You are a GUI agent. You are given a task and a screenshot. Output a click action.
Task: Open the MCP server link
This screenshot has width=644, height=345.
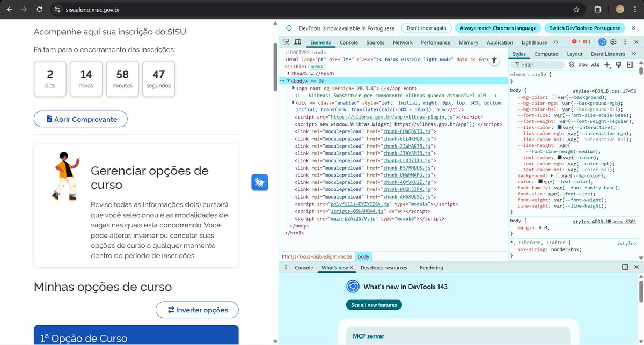tap(368, 336)
